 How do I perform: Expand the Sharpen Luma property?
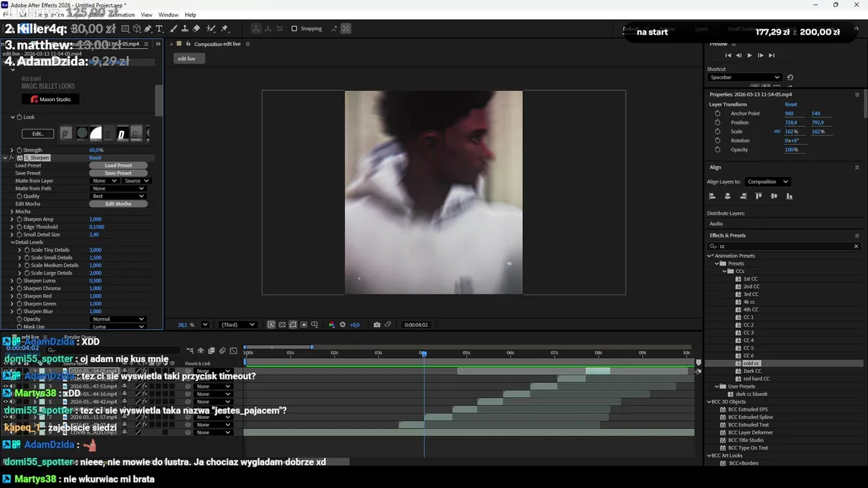[x=12, y=281]
